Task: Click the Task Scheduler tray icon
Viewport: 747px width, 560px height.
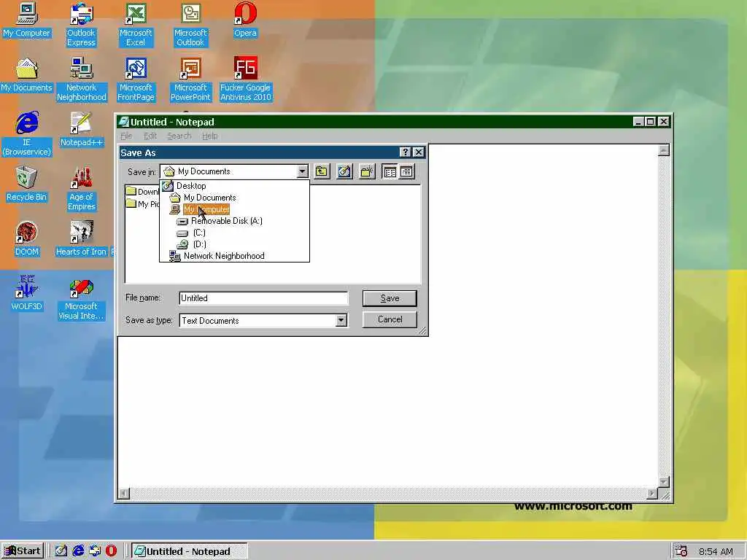Action: pos(681,551)
